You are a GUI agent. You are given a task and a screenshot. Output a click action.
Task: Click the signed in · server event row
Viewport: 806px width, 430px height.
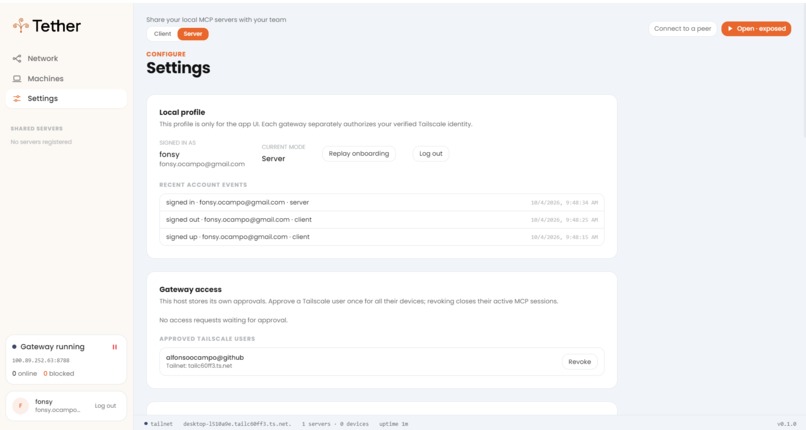(x=382, y=202)
